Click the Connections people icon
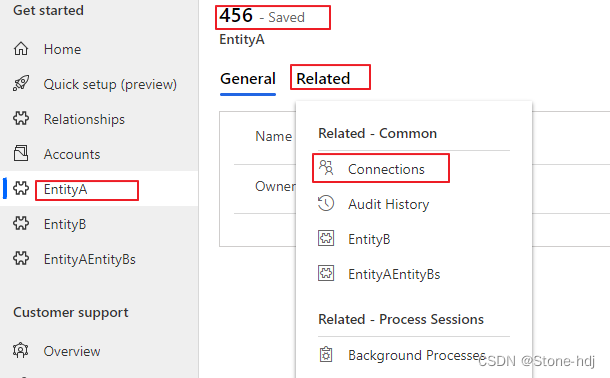The height and width of the screenshot is (378, 610). [326, 168]
